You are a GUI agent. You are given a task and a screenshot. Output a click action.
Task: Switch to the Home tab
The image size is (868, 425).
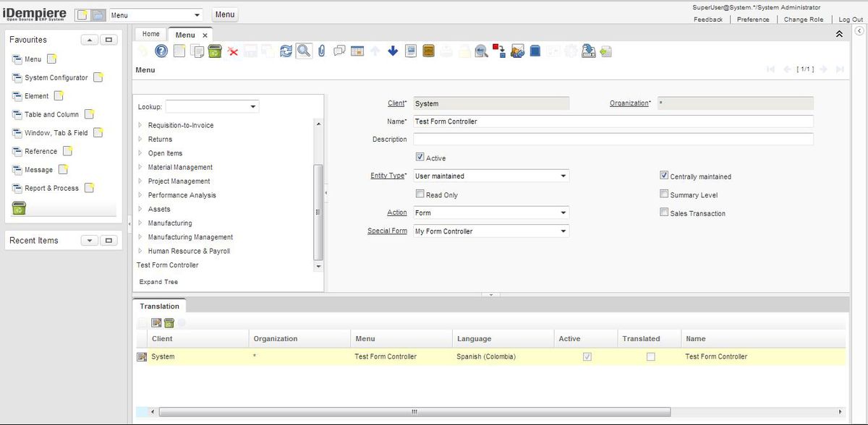coord(150,34)
